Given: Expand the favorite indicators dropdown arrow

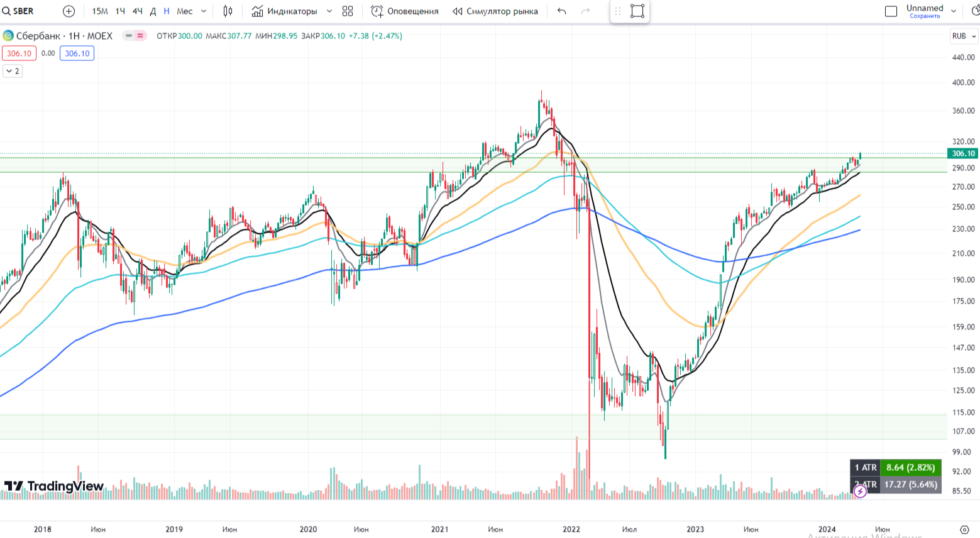Looking at the screenshot, I should pyautogui.click(x=329, y=11).
